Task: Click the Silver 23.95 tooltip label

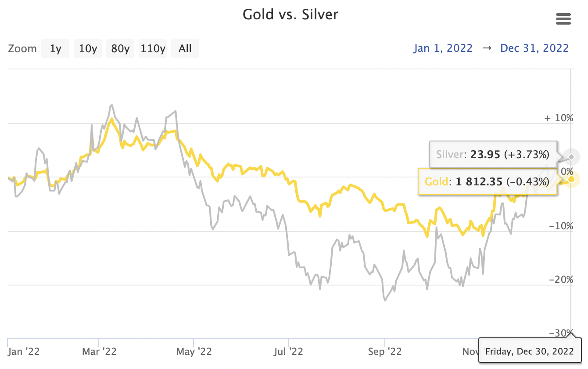Action: [492, 155]
